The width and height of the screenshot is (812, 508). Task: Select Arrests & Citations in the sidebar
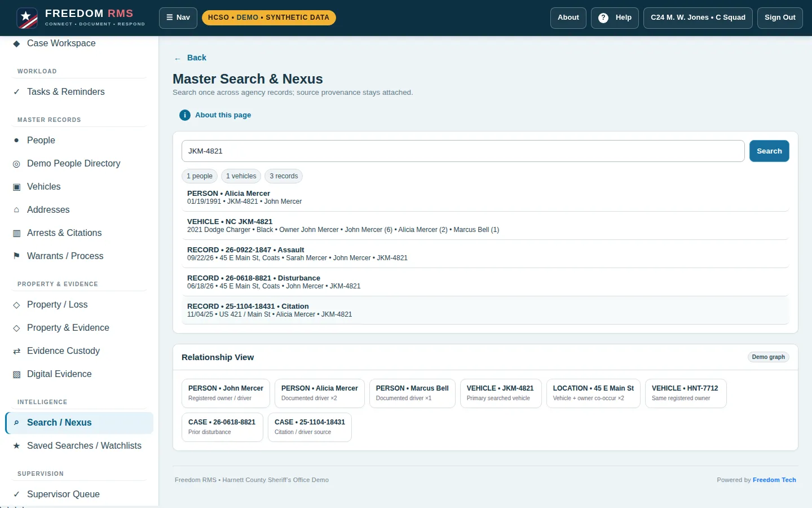[x=79, y=233]
